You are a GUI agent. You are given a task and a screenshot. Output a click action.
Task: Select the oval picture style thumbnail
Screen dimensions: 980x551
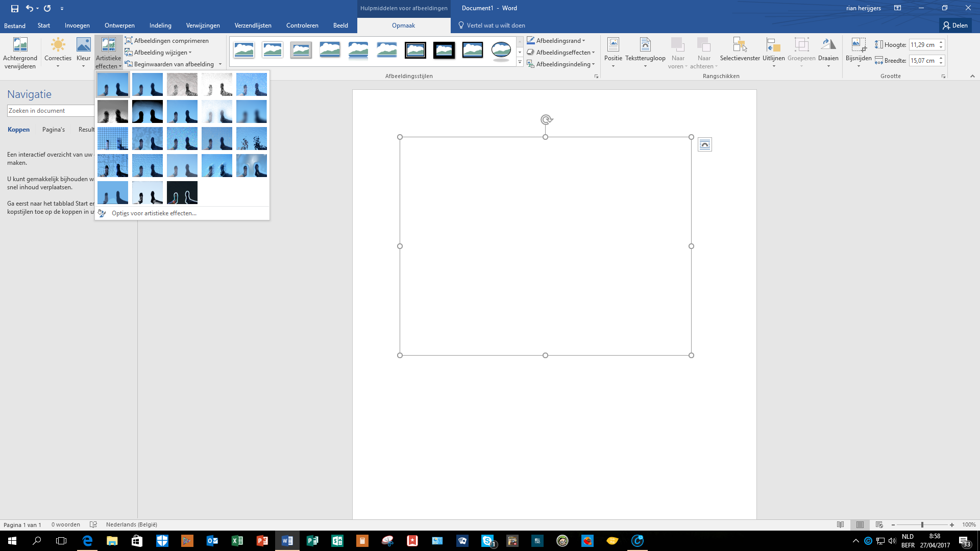501,51
